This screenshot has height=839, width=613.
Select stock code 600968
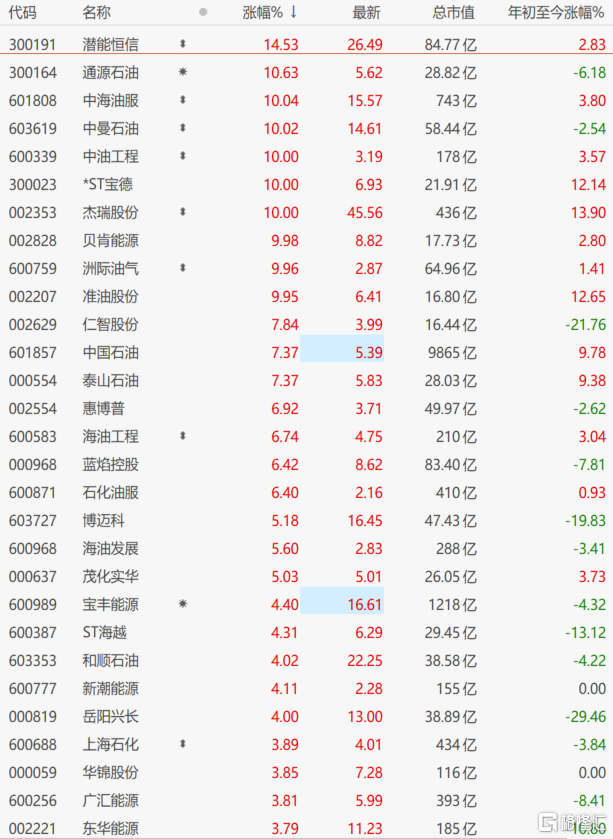[33, 548]
